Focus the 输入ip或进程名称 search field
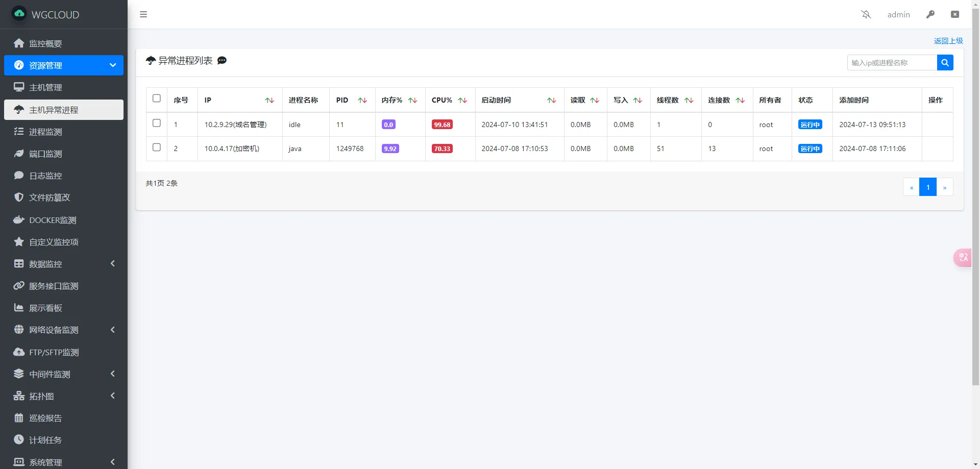Image resolution: width=980 pixels, height=469 pixels. tap(892, 62)
